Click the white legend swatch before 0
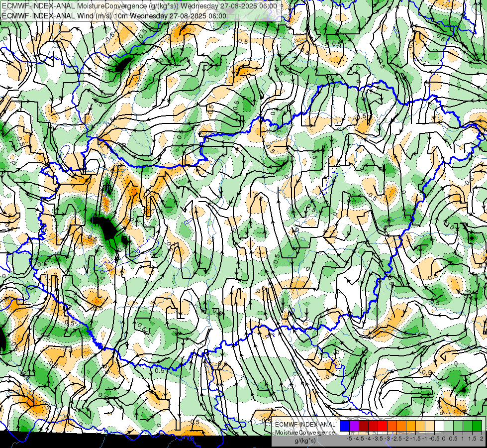The image size is (487, 448). (439, 426)
